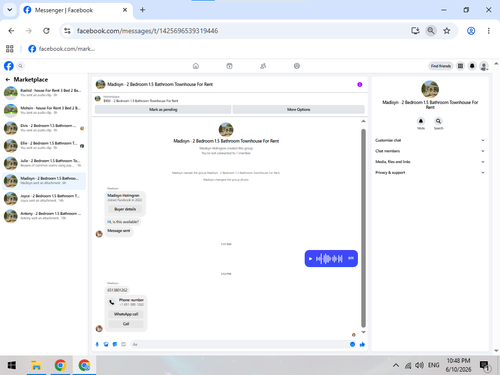Click the listing thumbnail in chat header
The height and width of the screenshot is (375, 500).
click(100, 84)
